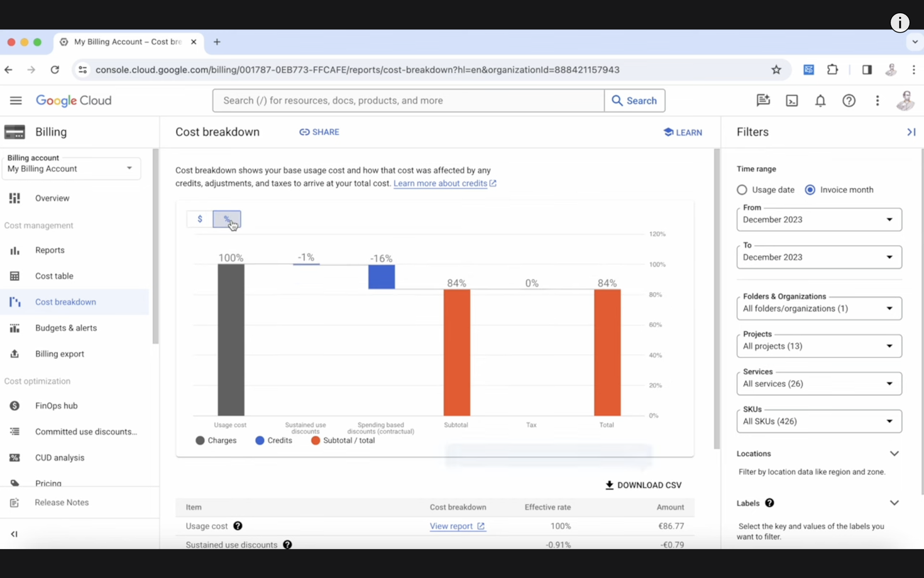Click the Search button
Image resolution: width=924 pixels, height=578 pixels.
click(634, 101)
